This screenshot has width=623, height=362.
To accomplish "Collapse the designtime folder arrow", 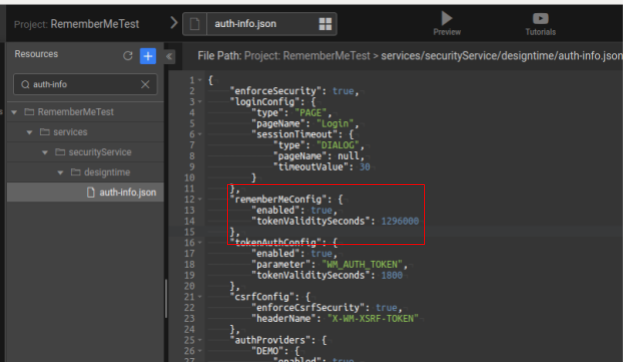I will (60, 173).
